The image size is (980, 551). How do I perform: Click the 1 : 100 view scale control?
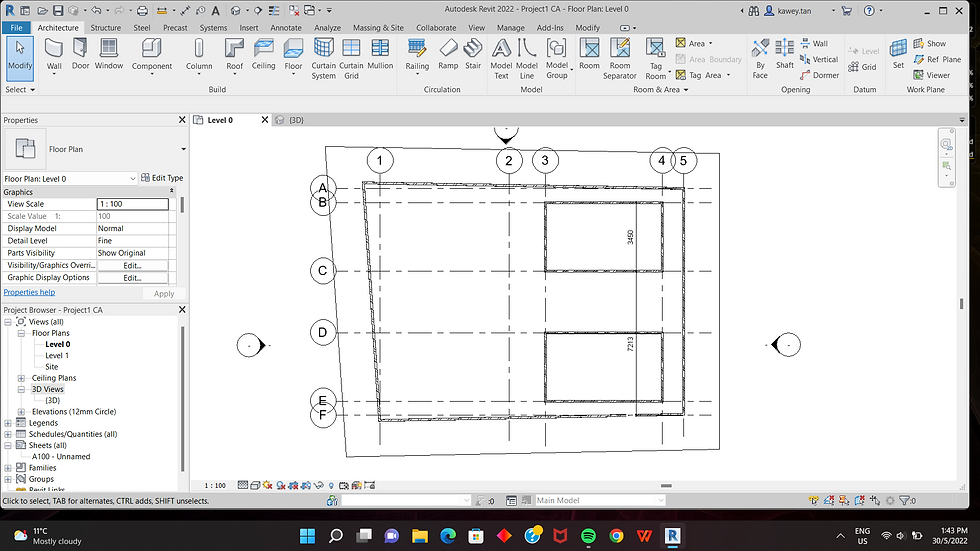coord(215,485)
